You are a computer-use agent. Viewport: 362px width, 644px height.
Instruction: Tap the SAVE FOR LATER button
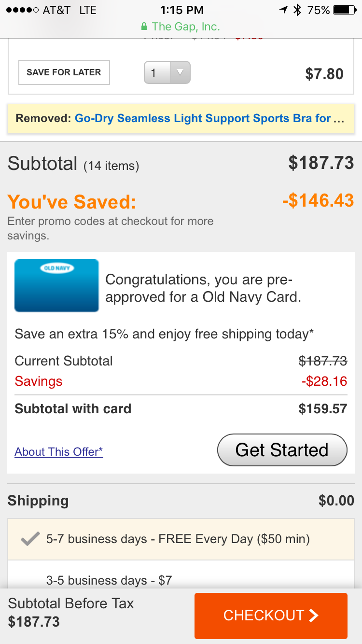click(64, 72)
